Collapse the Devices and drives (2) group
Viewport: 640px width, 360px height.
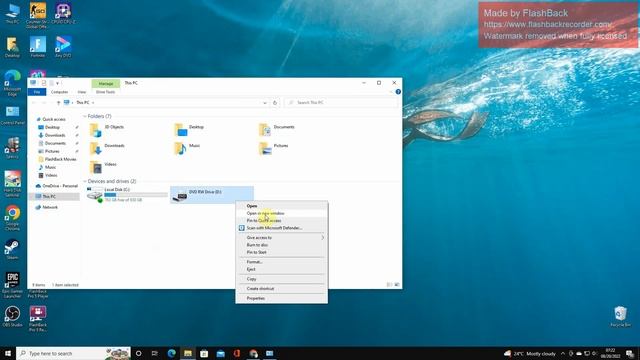85,181
